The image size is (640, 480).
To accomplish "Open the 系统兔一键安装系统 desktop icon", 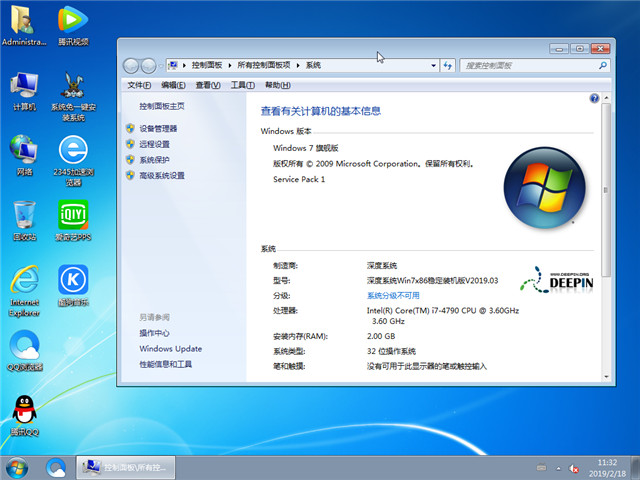I will click(73, 96).
